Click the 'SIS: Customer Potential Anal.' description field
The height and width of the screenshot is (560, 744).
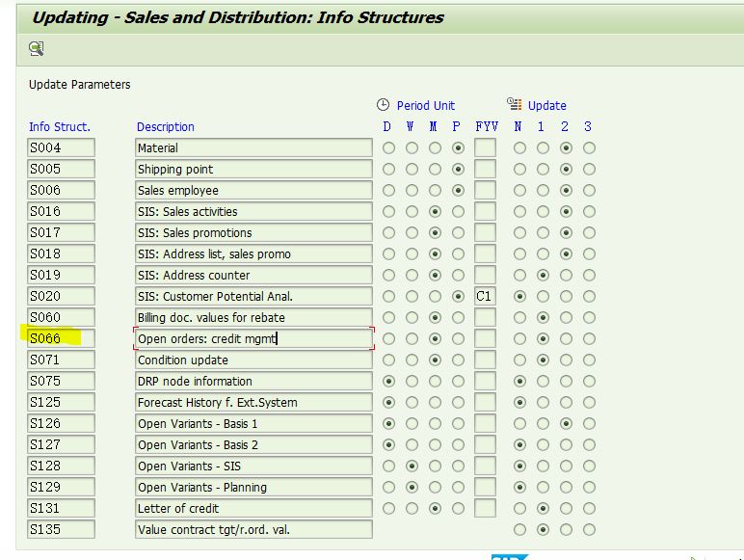(253, 297)
